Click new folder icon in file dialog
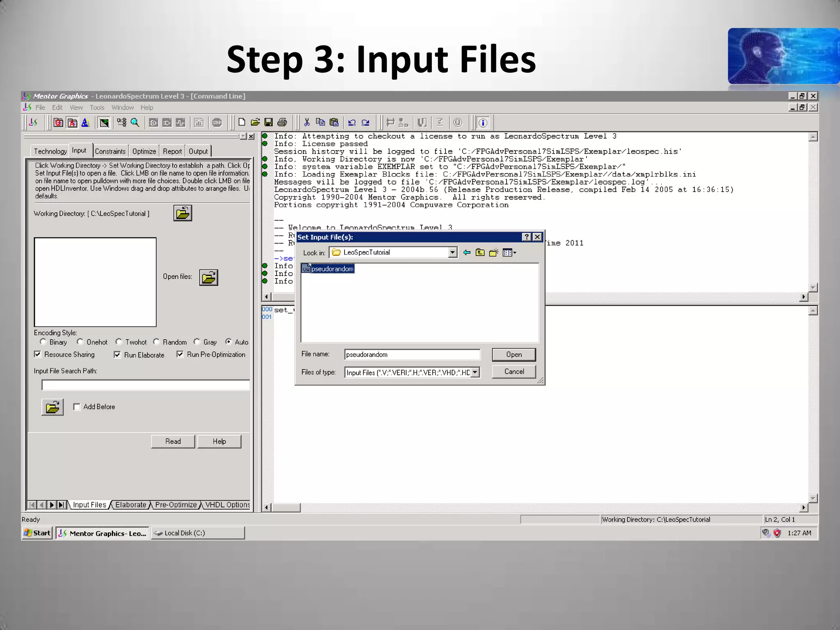Viewport: 840px width, 630px height. click(493, 253)
